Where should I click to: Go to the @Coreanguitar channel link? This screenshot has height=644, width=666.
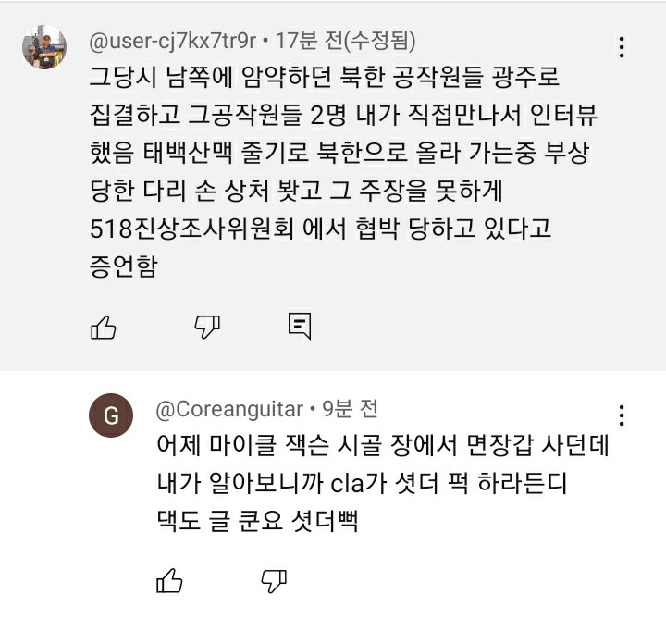coord(229,409)
